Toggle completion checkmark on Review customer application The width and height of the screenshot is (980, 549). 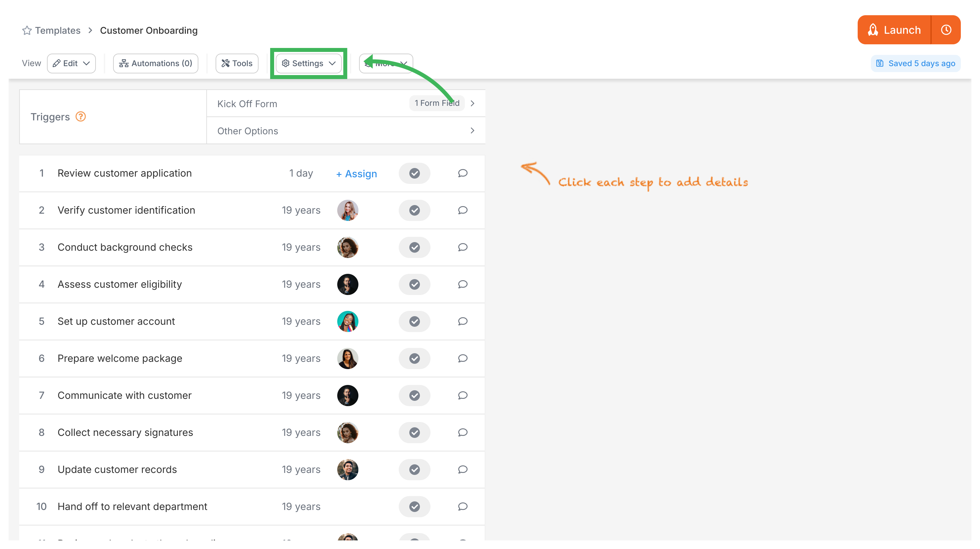(x=414, y=173)
